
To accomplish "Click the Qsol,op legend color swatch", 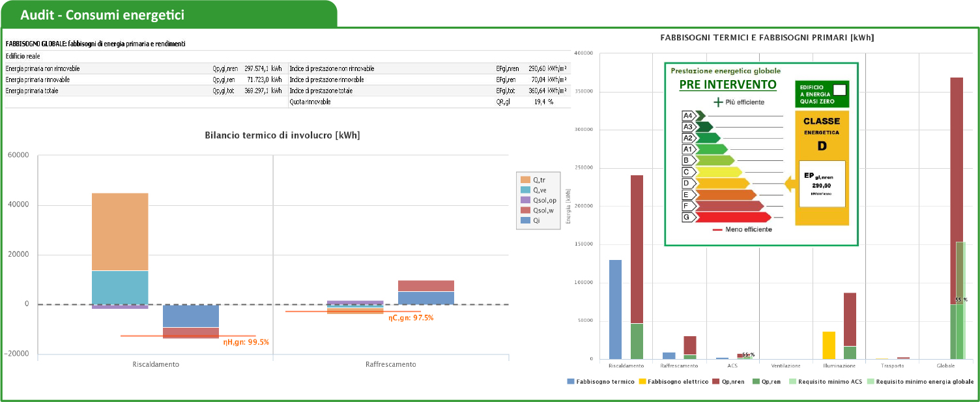I will (526, 200).
